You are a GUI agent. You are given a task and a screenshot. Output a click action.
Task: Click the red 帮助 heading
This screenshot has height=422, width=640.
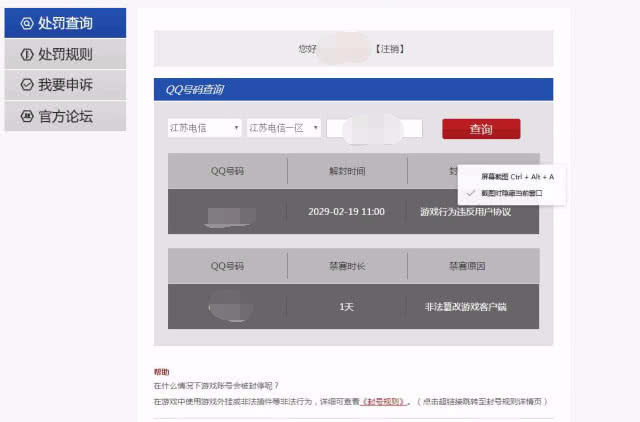pos(161,372)
